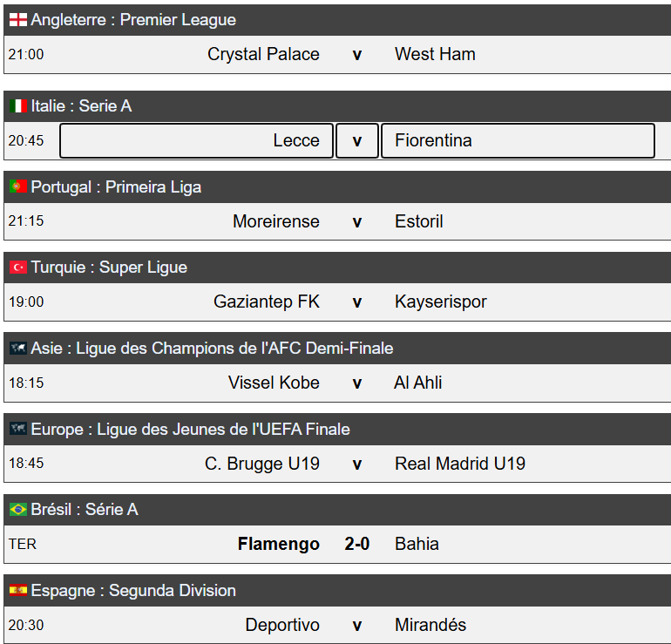Viewport: 671px width, 644px height.
Task: Select the Fiorentina team cell
Action: pyautogui.click(x=518, y=141)
